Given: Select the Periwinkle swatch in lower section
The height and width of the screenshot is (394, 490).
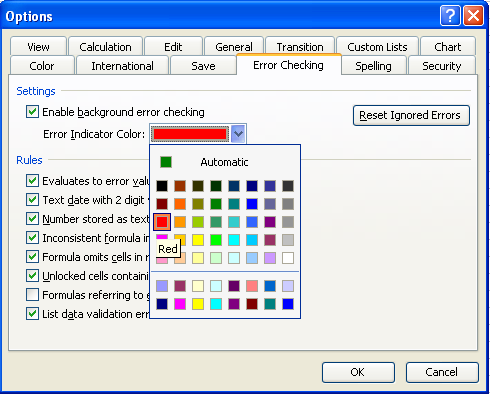Looking at the screenshot, I should [x=162, y=286].
